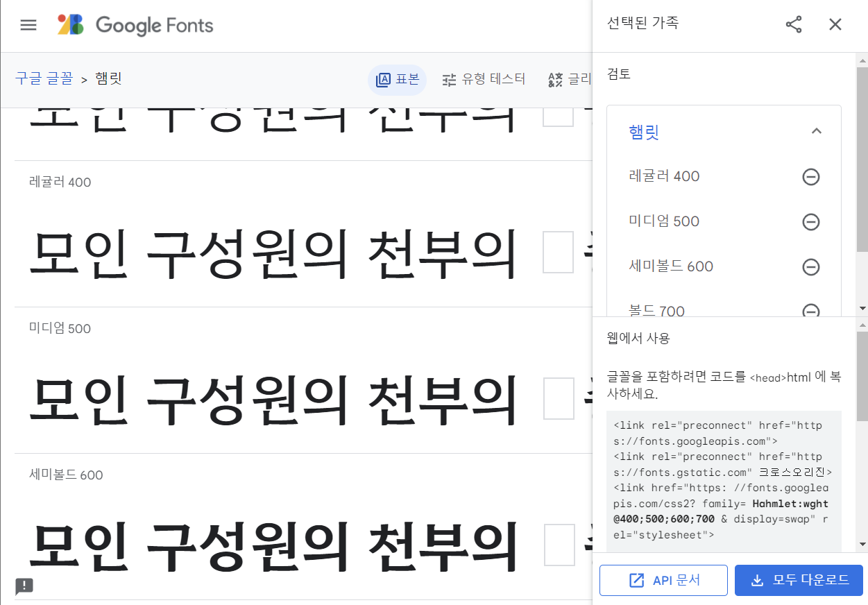This screenshot has height=605, width=868.
Task: Switch to 유형 테스터 tab
Action: pos(484,80)
